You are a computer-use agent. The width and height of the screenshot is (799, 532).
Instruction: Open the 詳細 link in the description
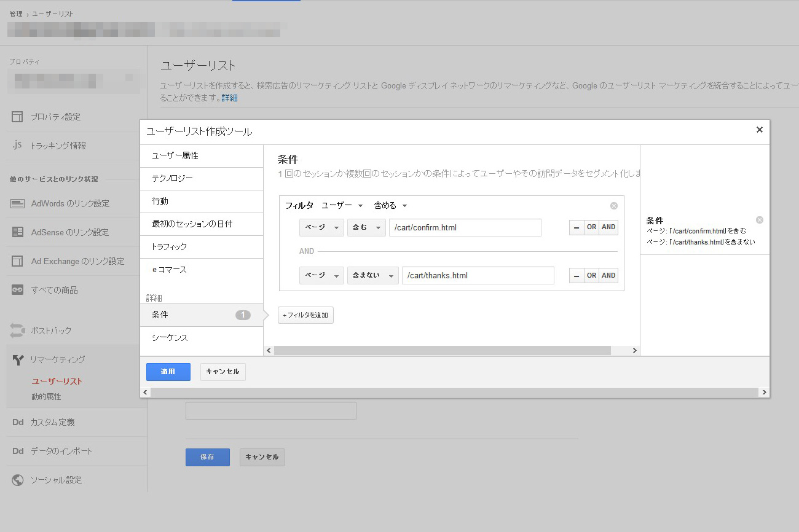pos(229,98)
